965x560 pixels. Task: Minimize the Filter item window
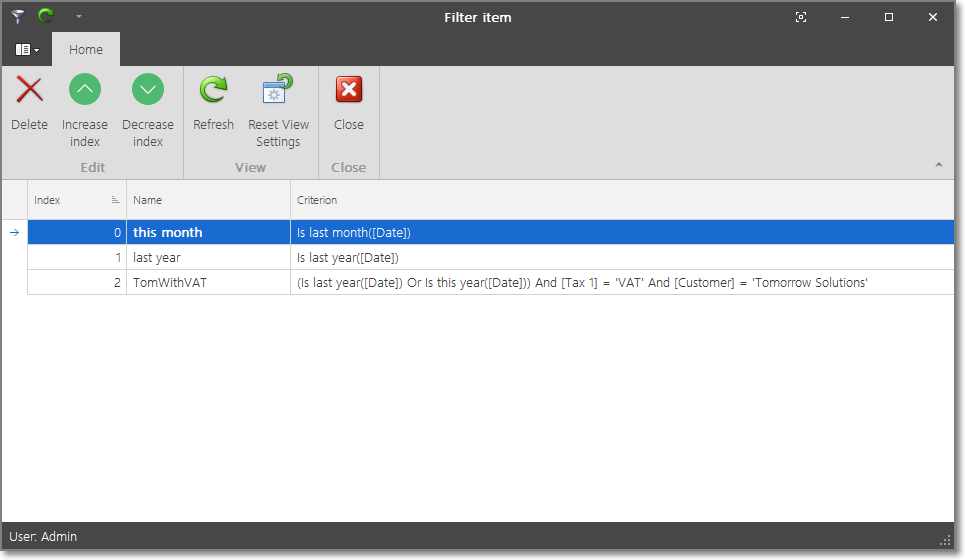coord(845,17)
